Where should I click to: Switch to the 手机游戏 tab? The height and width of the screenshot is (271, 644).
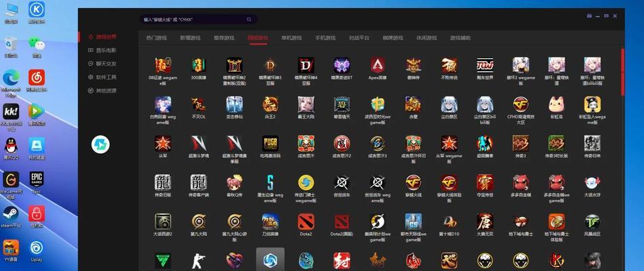point(325,38)
